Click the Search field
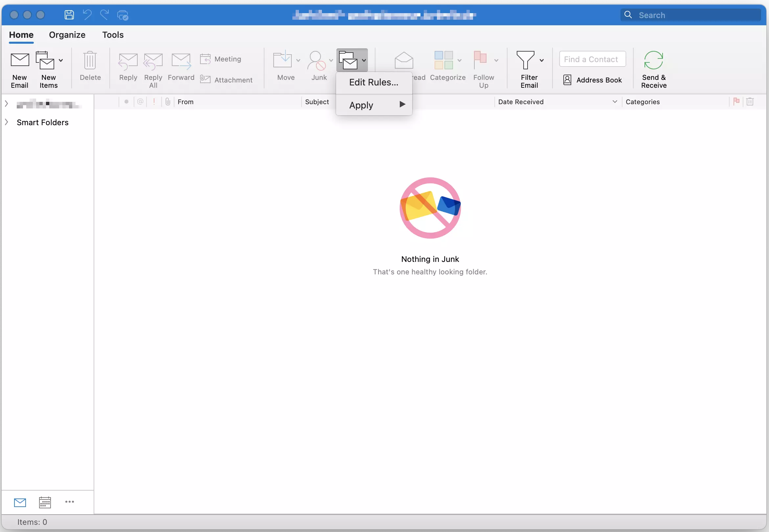The height and width of the screenshot is (532, 769). [690, 15]
